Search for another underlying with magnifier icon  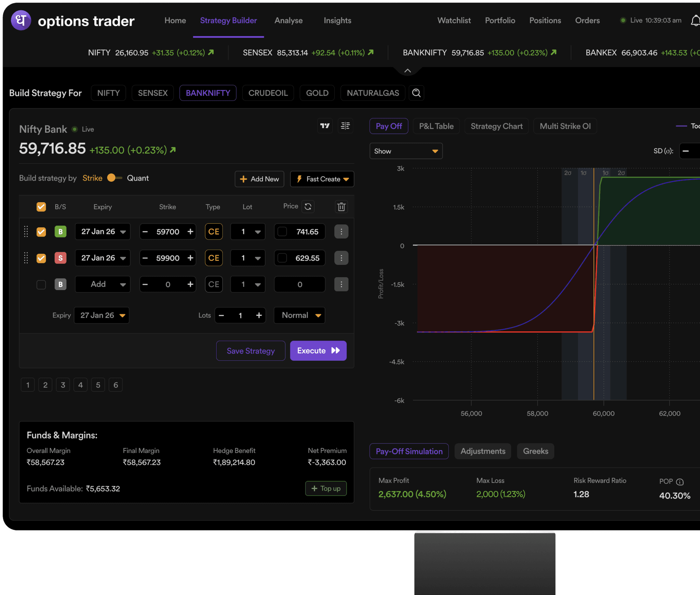(x=416, y=93)
